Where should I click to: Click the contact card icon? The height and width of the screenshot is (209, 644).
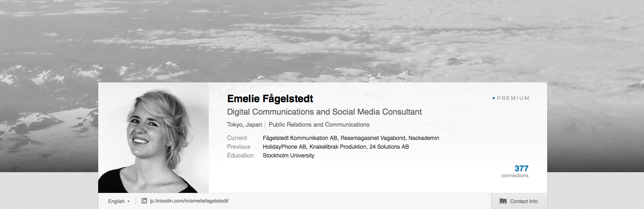pos(503,202)
